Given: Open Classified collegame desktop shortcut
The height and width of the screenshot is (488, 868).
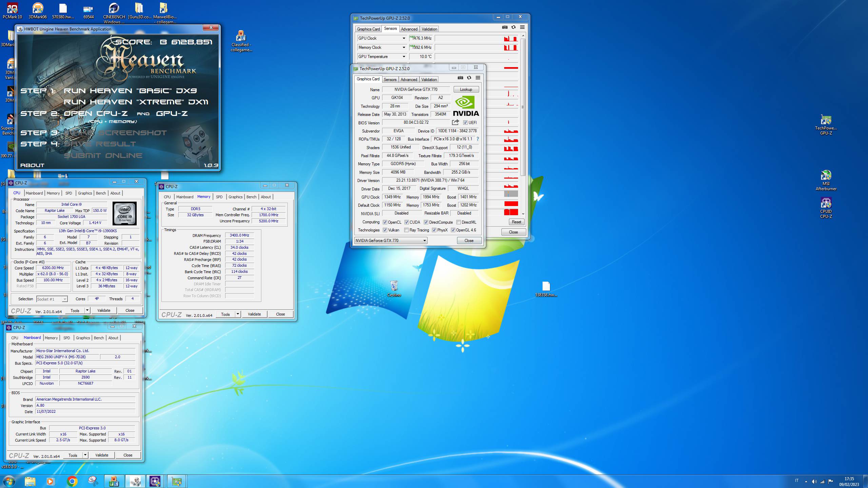Looking at the screenshot, I should (241, 41).
